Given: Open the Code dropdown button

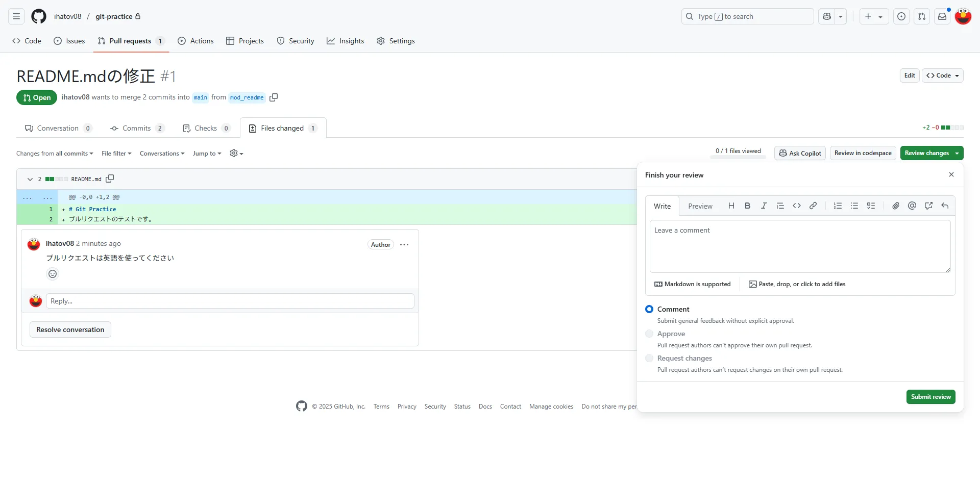Looking at the screenshot, I should [943, 75].
